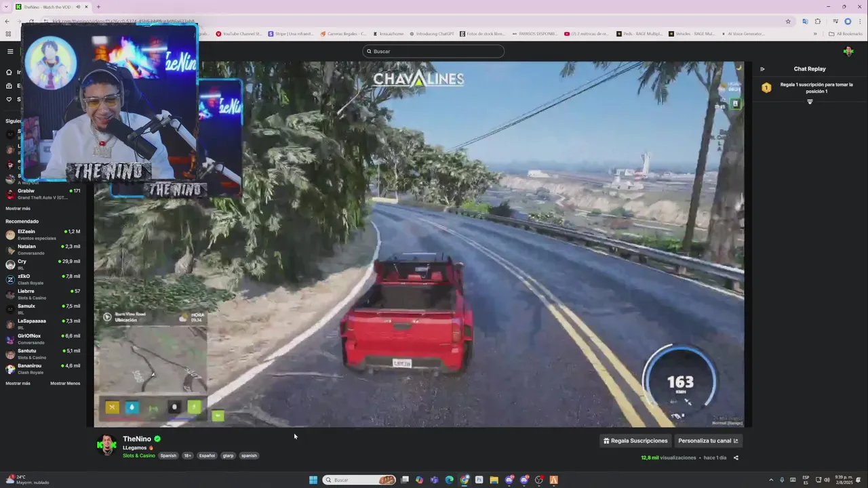The width and height of the screenshot is (868, 488).
Task: Open YouTube Channel St... bookmark
Action: coord(239,33)
